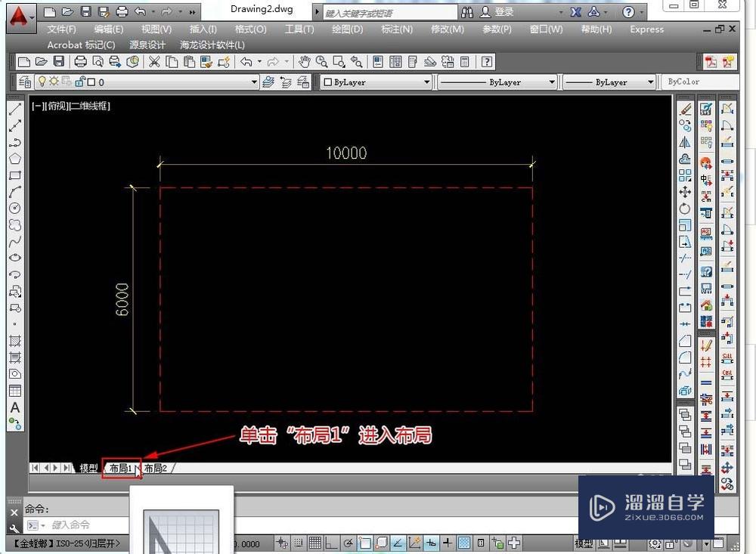The image size is (756, 554).
Task: Open the QuickCalc calculator icon
Action: pos(465,62)
